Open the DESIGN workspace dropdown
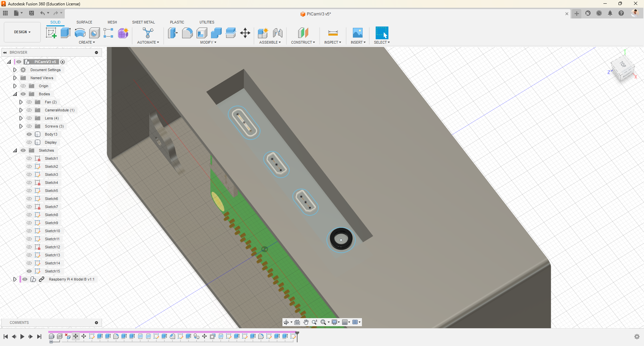Image resolution: width=644 pixels, height=346 pixels. click(22, 32)
